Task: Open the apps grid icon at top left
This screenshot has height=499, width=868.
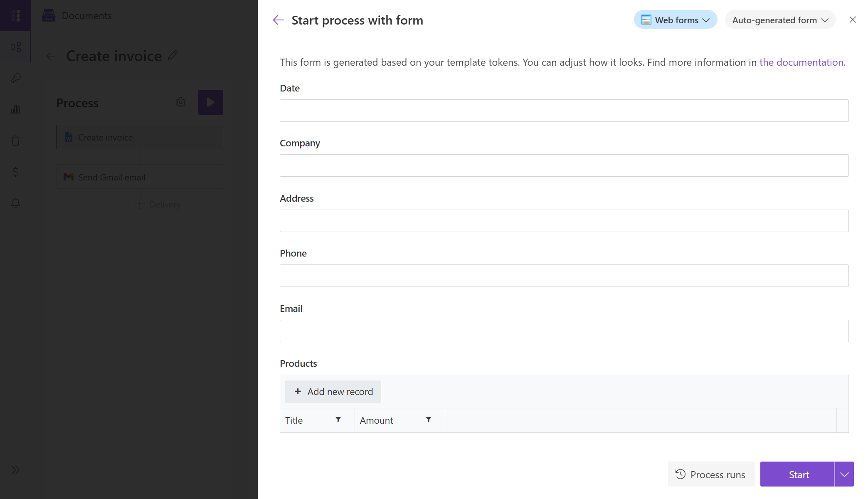Action: (x=16, y=15)
